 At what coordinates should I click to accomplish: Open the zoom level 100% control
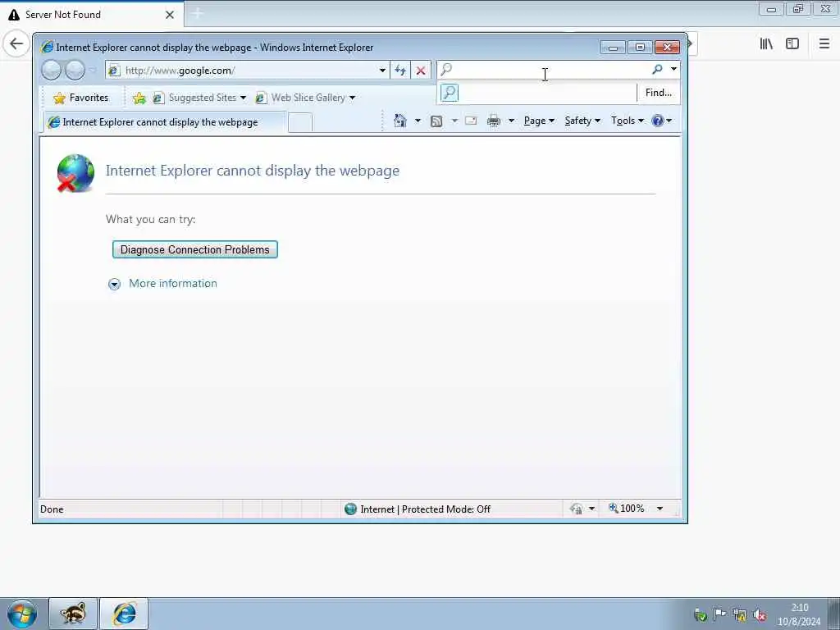coord(627,509)
